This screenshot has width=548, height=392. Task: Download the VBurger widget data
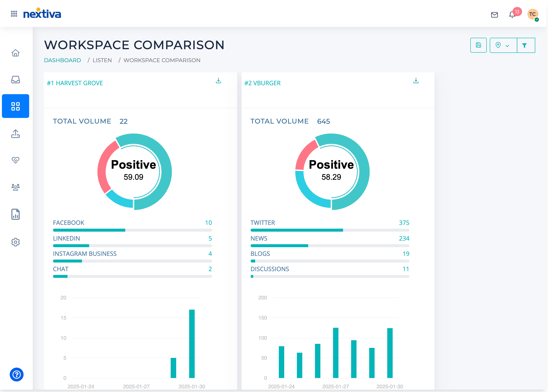[416, 81]
